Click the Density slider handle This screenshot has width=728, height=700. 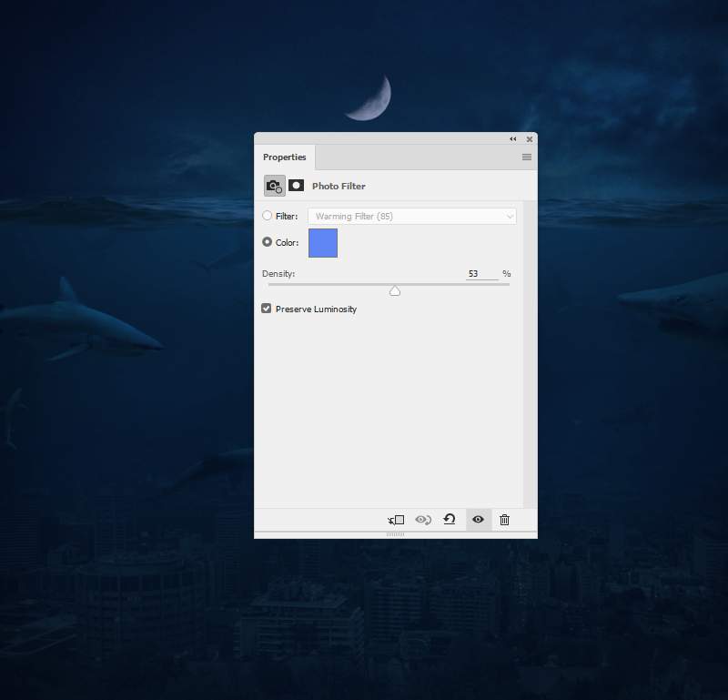tap(395, 290)
